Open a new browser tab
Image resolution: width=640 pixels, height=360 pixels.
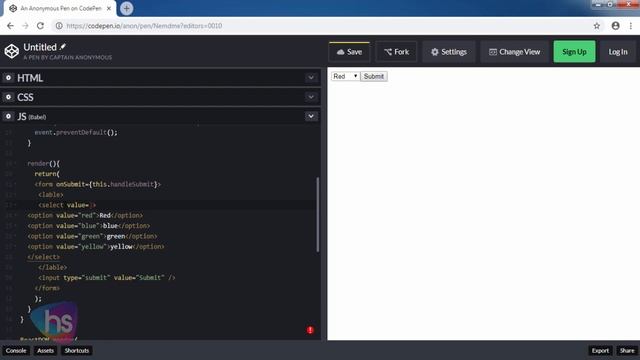pyautogui.click(x=127, y=8)
